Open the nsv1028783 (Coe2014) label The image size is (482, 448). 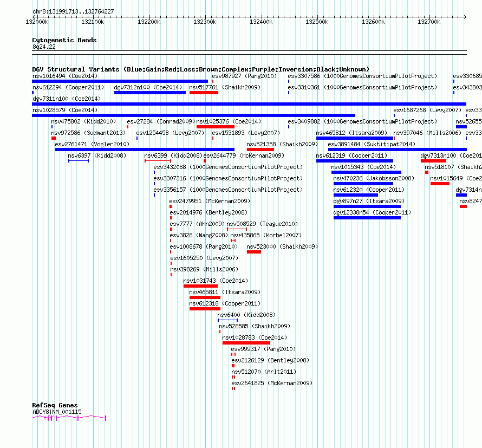click(255, 337)
